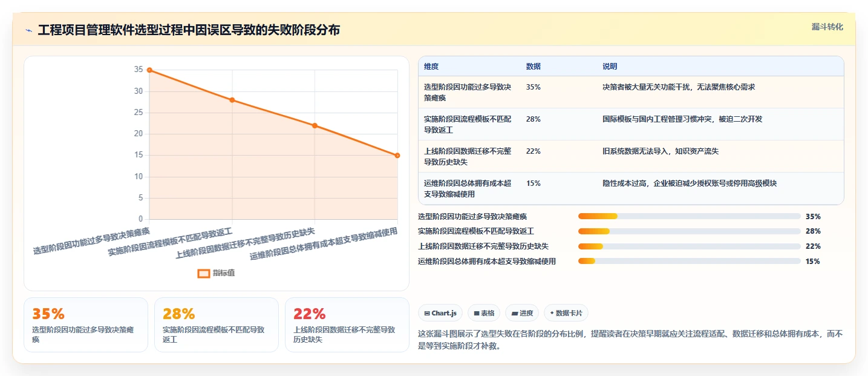868x376 pixels.
Task: Click the 35% value in table
Action: [x=534, y=87]
